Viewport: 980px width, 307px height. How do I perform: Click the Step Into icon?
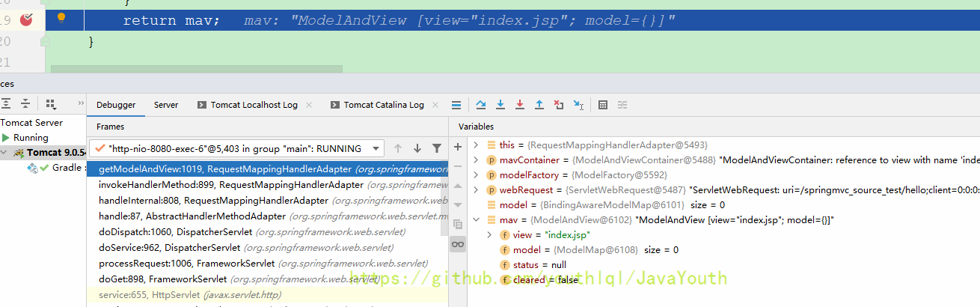pos(500,105)
